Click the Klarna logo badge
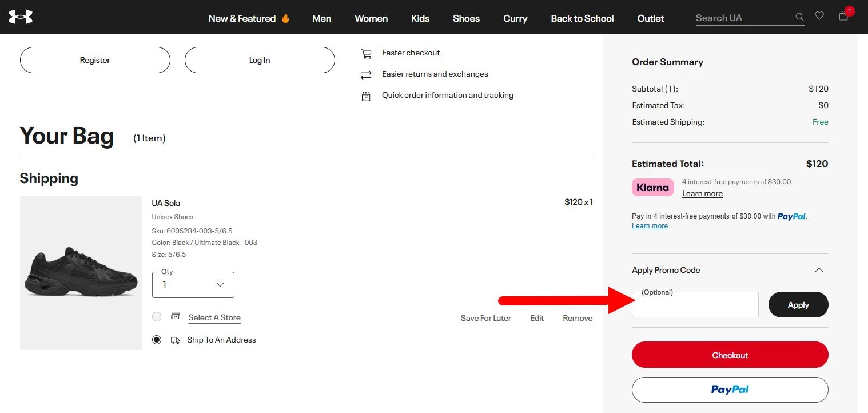The width and height of the screenshot is (868, 413). pos(652,188)
